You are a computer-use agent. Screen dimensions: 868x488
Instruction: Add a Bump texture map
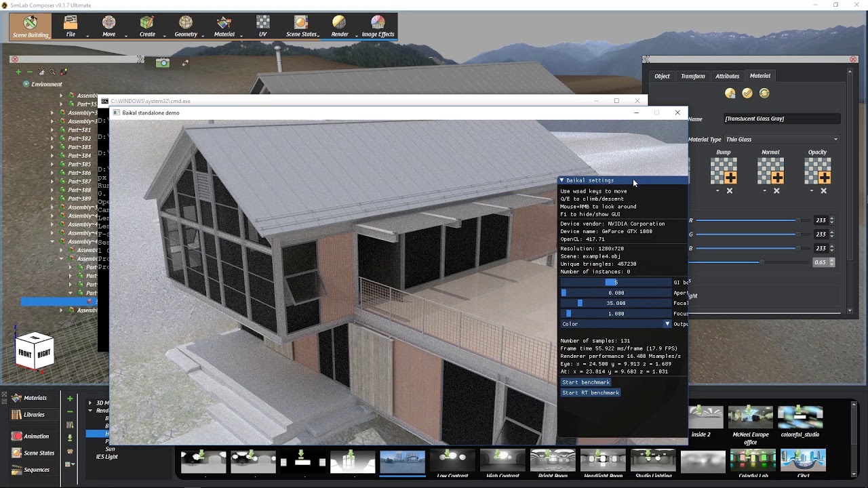click(730, 178)
